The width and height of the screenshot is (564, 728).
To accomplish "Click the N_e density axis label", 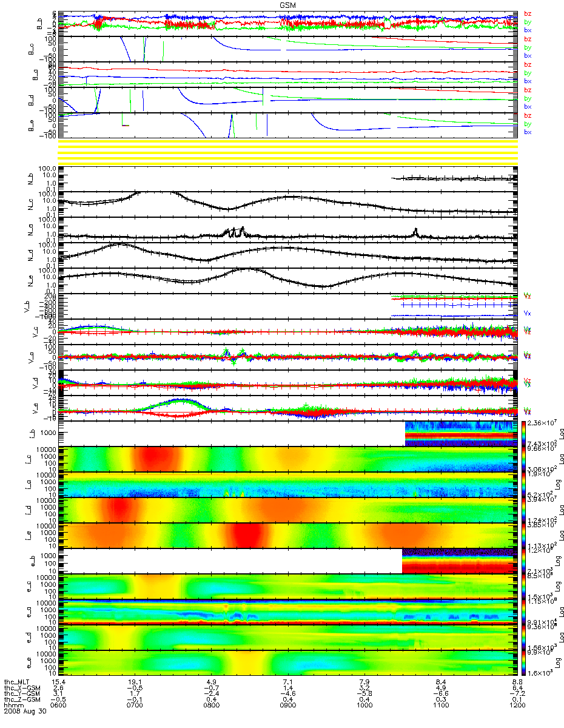I will tap(30, 280).
